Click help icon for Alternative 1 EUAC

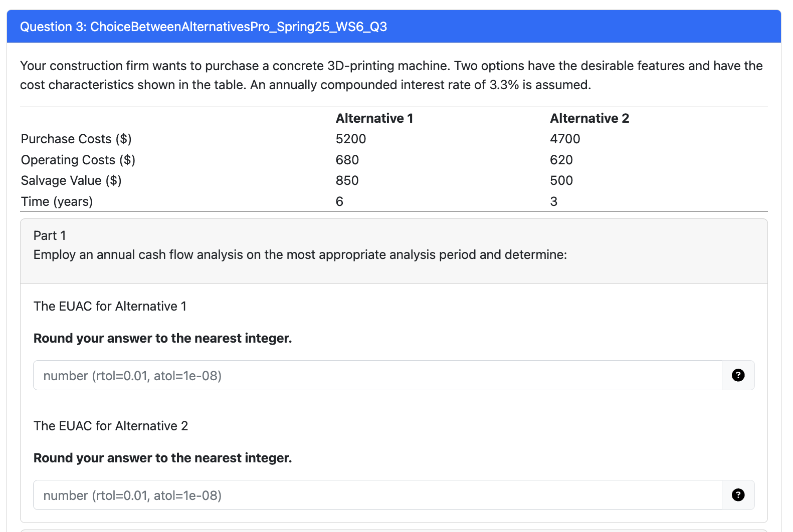click(738, 375)
